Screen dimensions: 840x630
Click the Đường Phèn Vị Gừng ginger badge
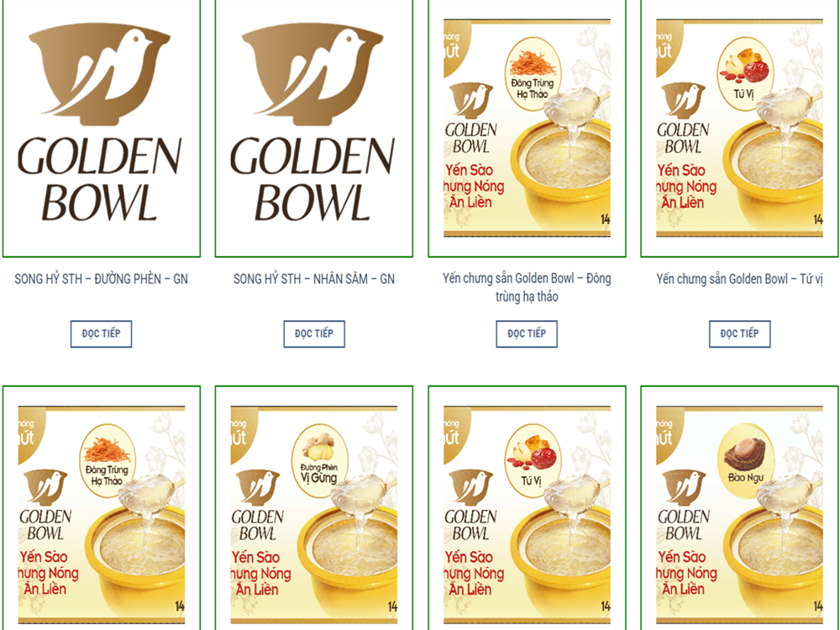click(320, 460)
